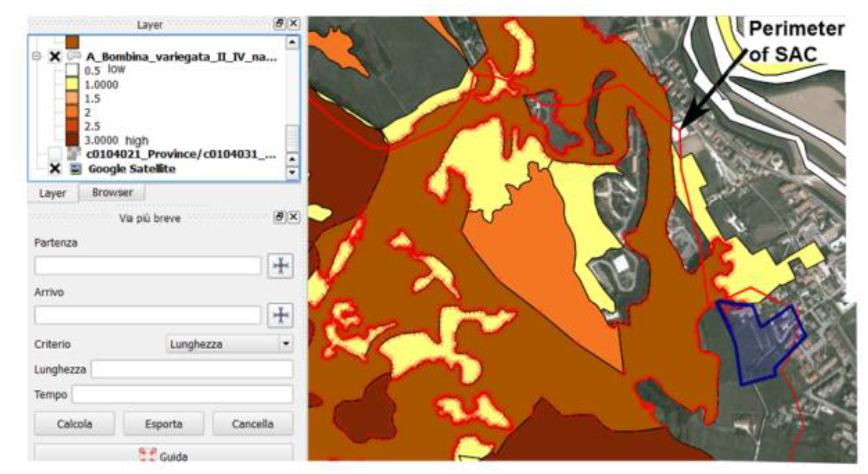The height and width of the screenshot is (474, 868).
Task: Toggle visibility of A_Bombina_variegata layer
Action: tap(55, 57)
